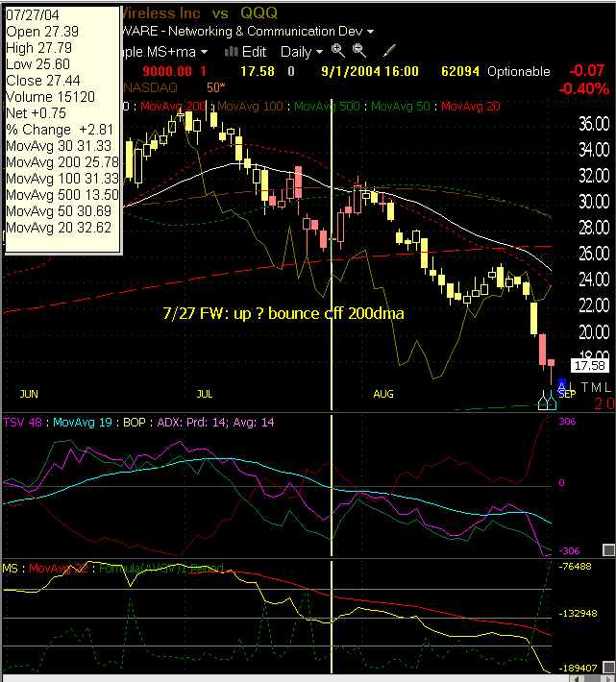Screen dimensions: 616x682
Task: Click the MovAvg 500 indicator label
Action: (327, 106)
